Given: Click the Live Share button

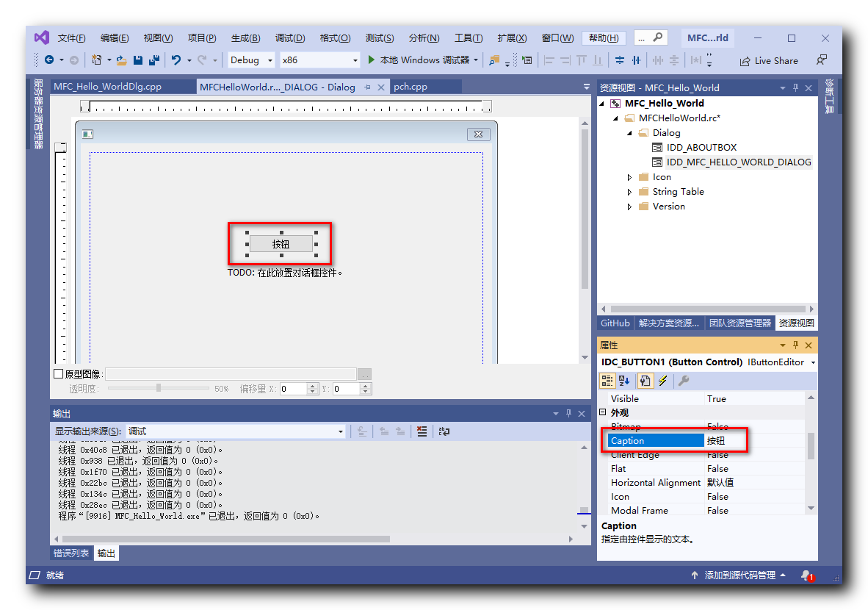Looking at the screenshot, I should [769, 61].
